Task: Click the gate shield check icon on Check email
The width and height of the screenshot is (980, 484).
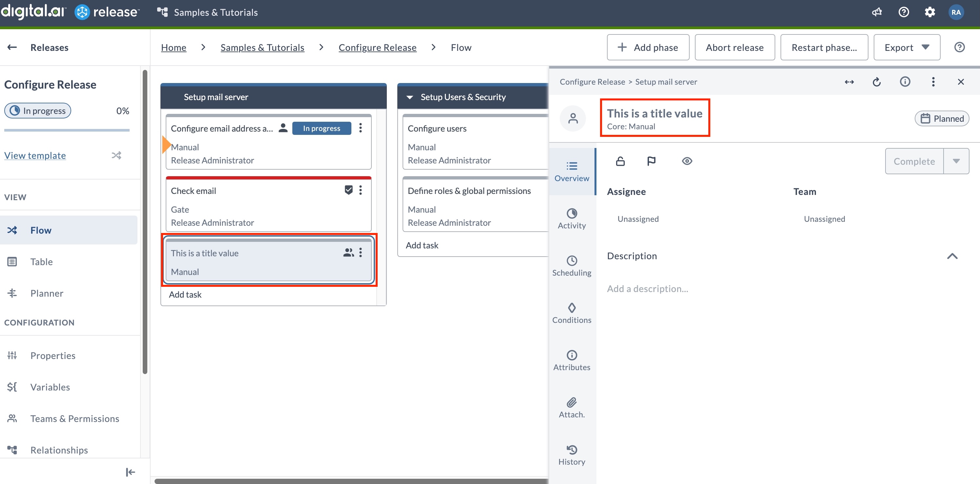Action: (348, 190)
